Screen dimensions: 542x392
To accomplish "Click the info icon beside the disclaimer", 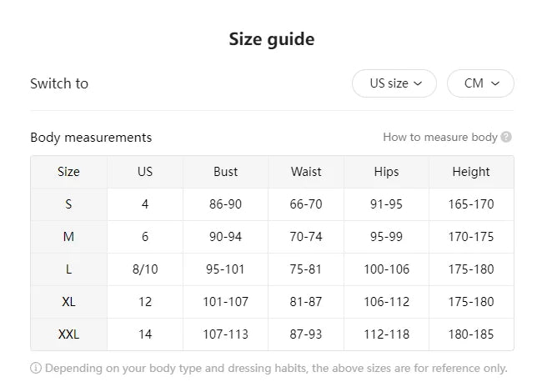I will [x=36, y=368].
